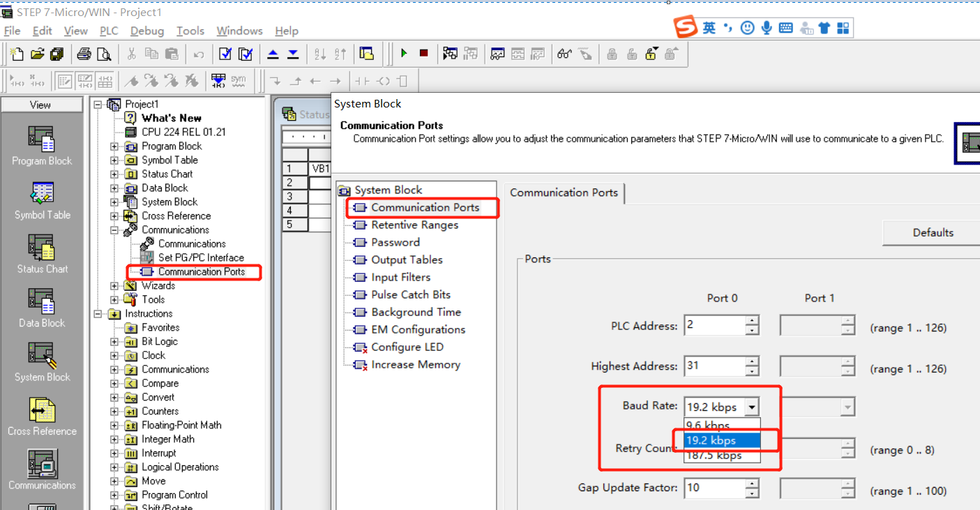Viewport: 980px width, 510px height.
Task: Choose 9.6 kbps from baud list
Action: (722, 425)
